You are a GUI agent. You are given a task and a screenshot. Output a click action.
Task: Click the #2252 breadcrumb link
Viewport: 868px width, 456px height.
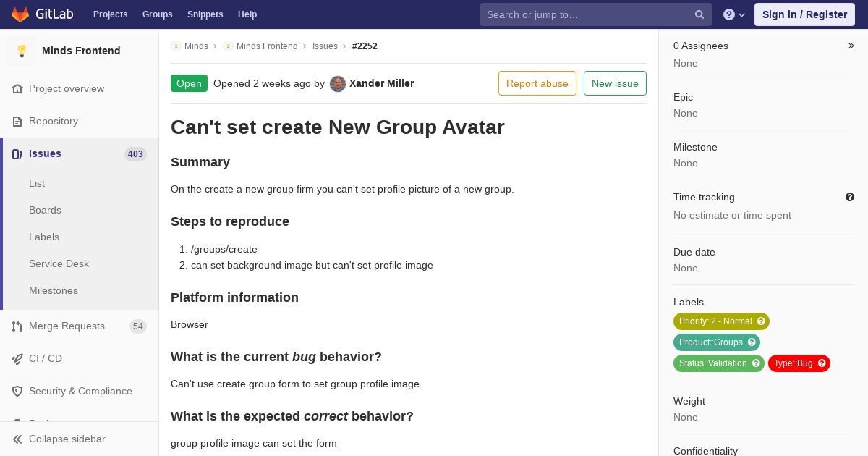coord(365,46)
